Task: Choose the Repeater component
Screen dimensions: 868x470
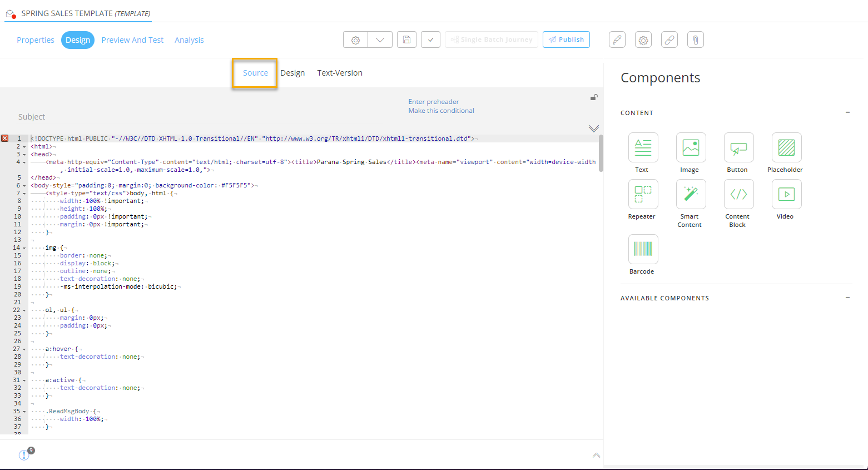Action: pos(643,194)
